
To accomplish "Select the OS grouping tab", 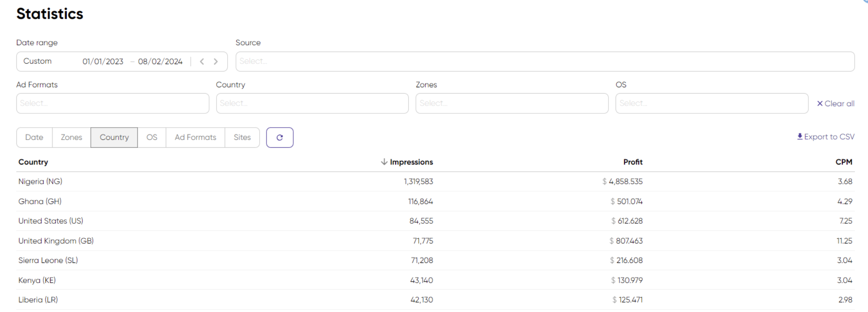I will (x=152, y=137).
